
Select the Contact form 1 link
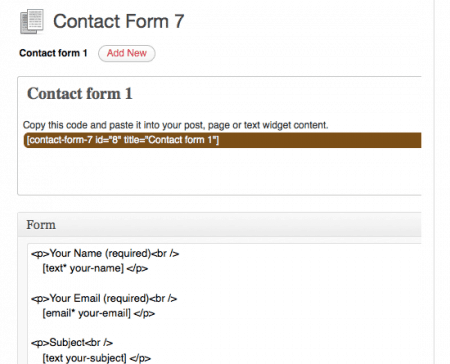pos(53,53)
